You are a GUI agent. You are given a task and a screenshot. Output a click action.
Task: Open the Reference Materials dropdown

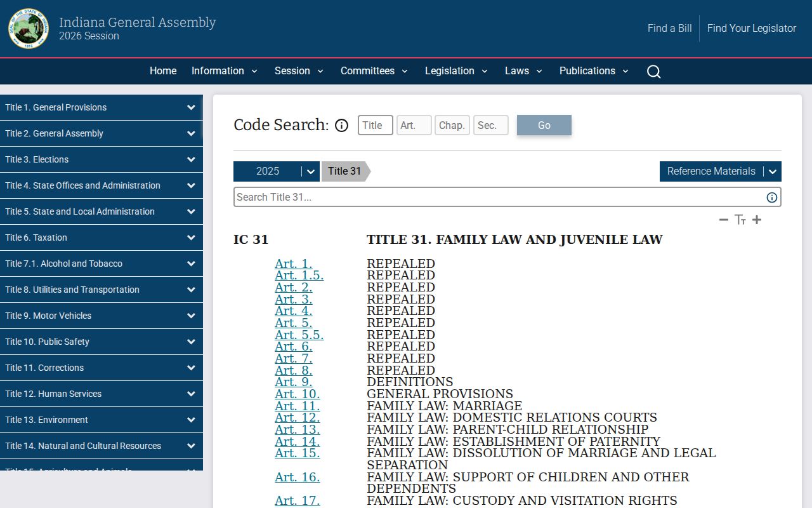click(721, 171)
